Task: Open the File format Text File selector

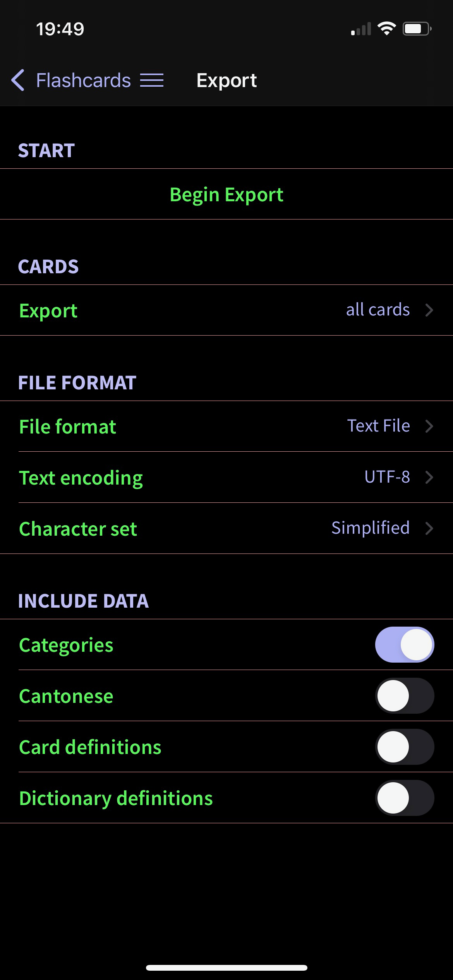Action: coord(226,426)
